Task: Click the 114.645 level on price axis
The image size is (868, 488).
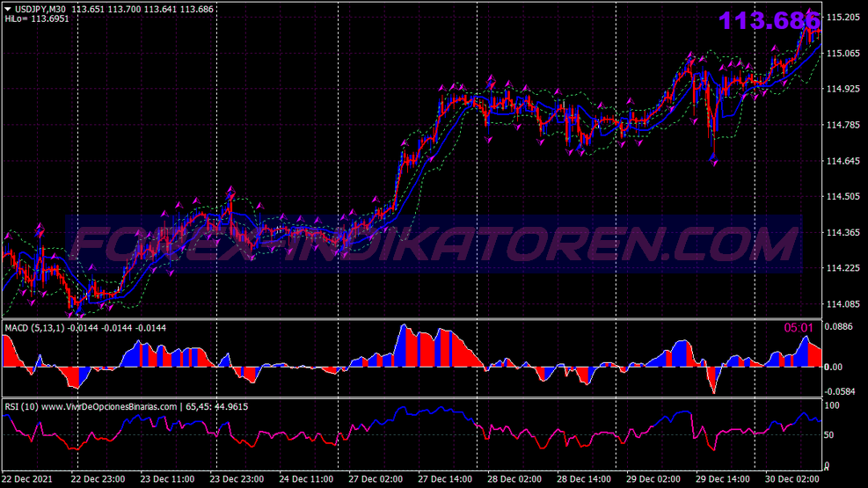Action: [842, 160]
